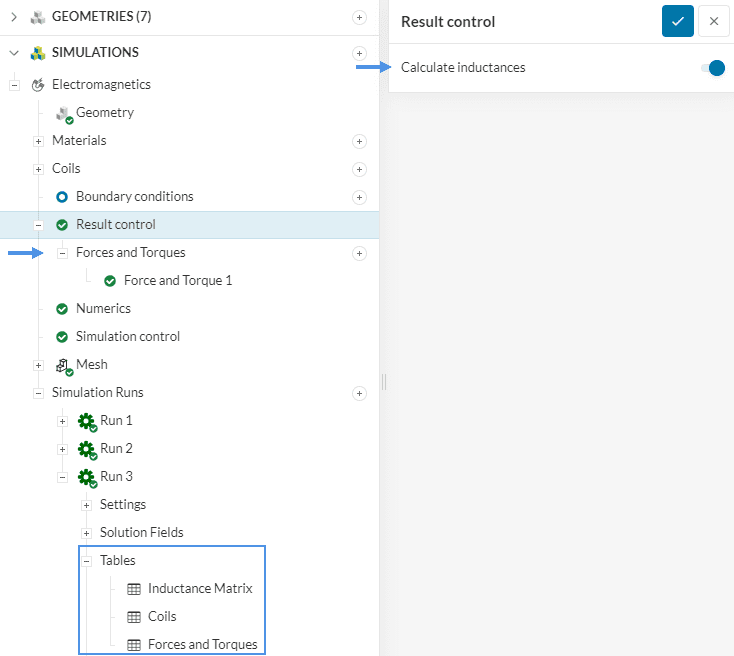
Task: Add a new coil with plus icon
Action: tap(359, 169)
